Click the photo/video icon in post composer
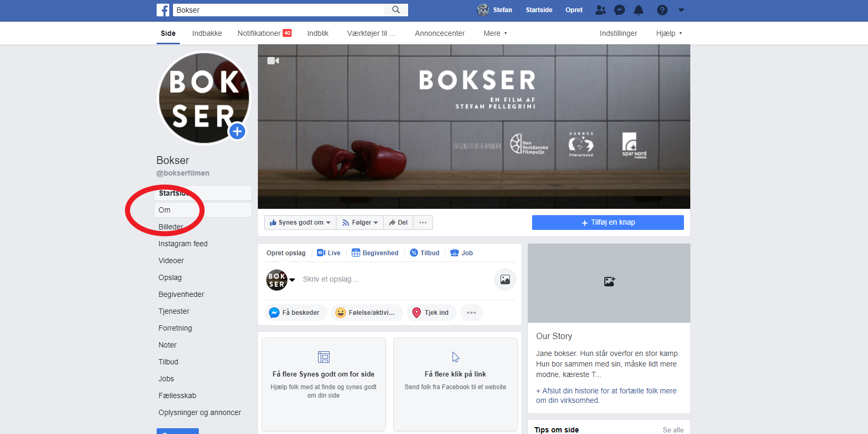This screenshot has height=434, width=868. [x=505, y=279]
